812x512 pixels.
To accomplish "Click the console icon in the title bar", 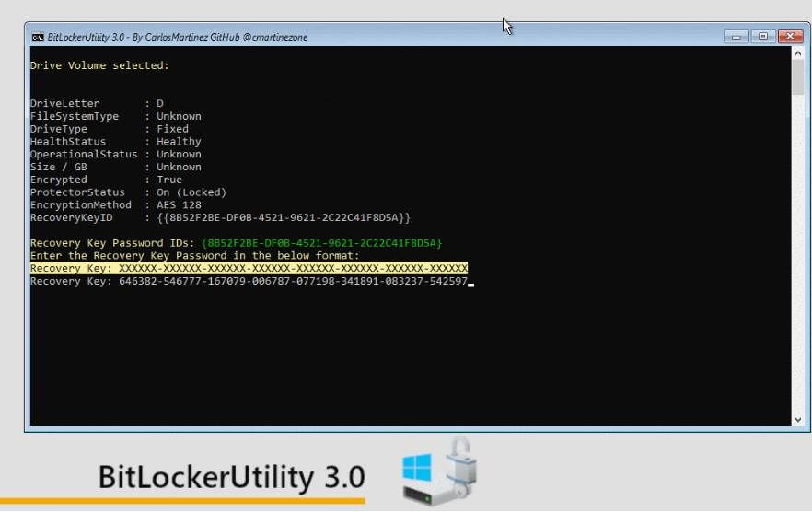I will [x=38, y=38].
